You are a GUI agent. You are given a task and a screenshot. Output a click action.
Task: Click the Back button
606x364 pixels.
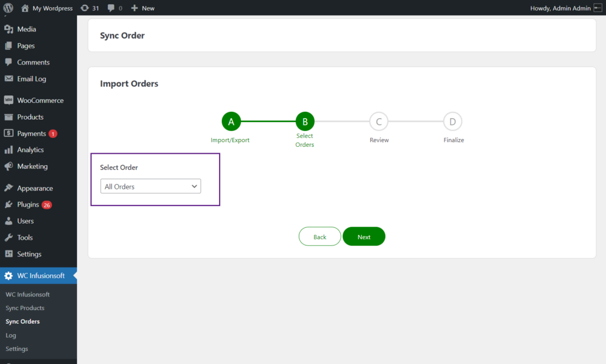pos(320,237)
